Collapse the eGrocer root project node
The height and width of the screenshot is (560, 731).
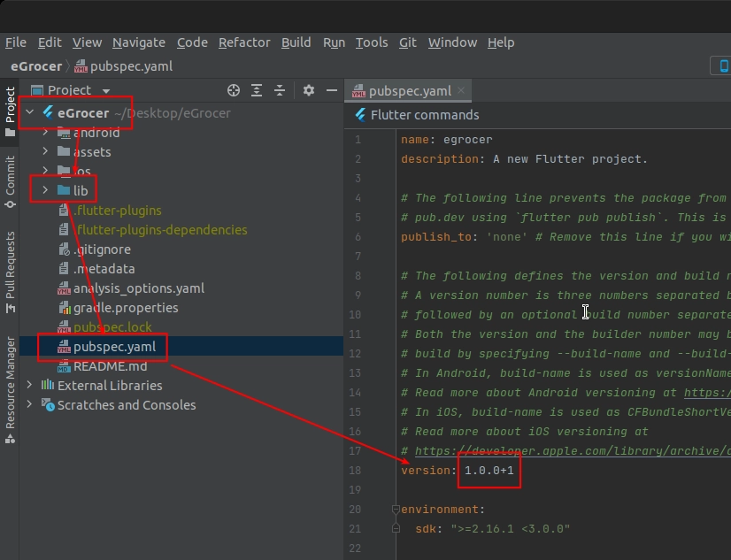click(x=30, y=112)
